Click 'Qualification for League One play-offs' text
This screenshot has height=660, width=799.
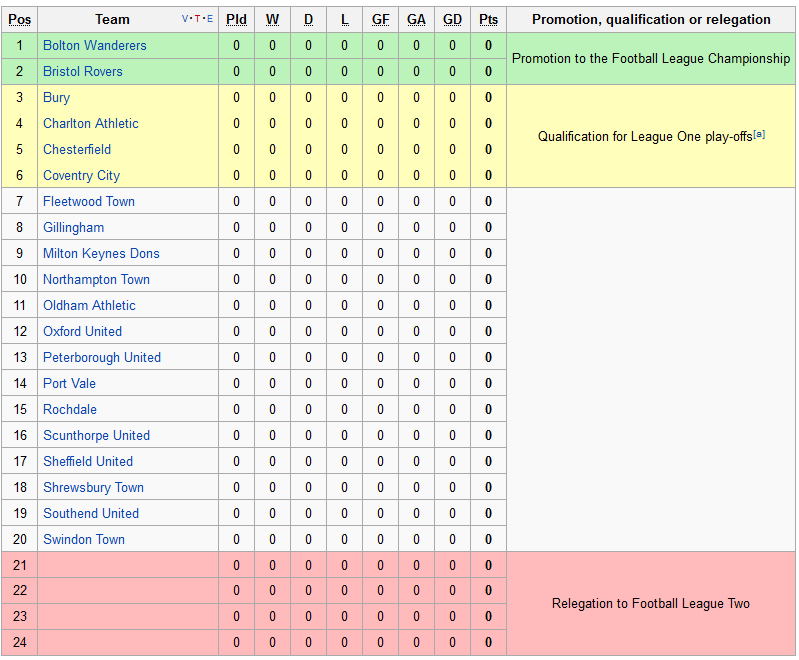645,137
